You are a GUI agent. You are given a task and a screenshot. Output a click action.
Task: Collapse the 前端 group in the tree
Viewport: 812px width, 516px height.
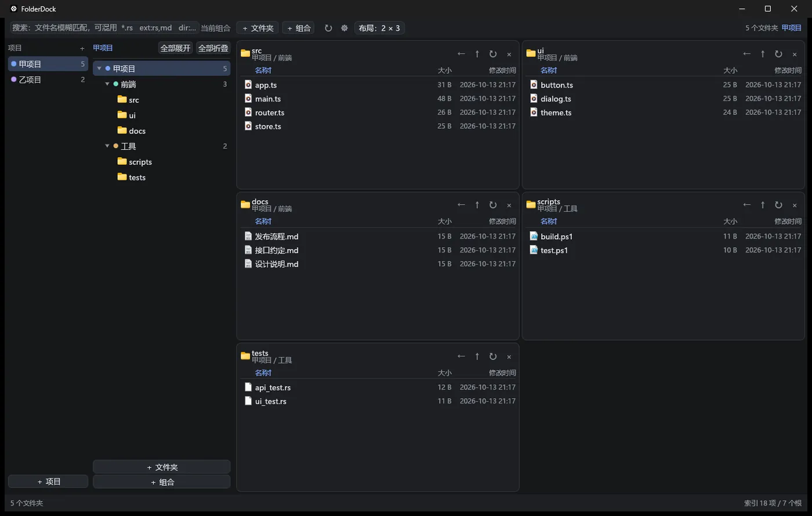(107, 84)
